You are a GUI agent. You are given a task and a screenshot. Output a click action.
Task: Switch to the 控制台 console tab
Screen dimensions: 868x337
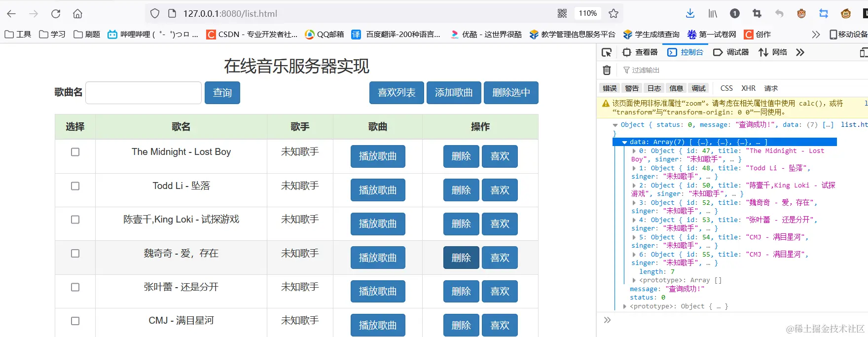(x=686, y=52)
